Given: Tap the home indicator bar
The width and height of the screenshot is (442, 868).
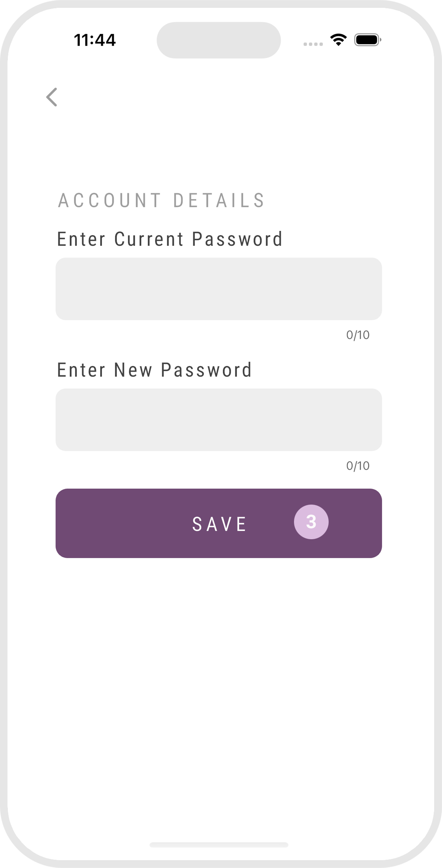Looking at the screenshot, I should (x=219, y=845).
